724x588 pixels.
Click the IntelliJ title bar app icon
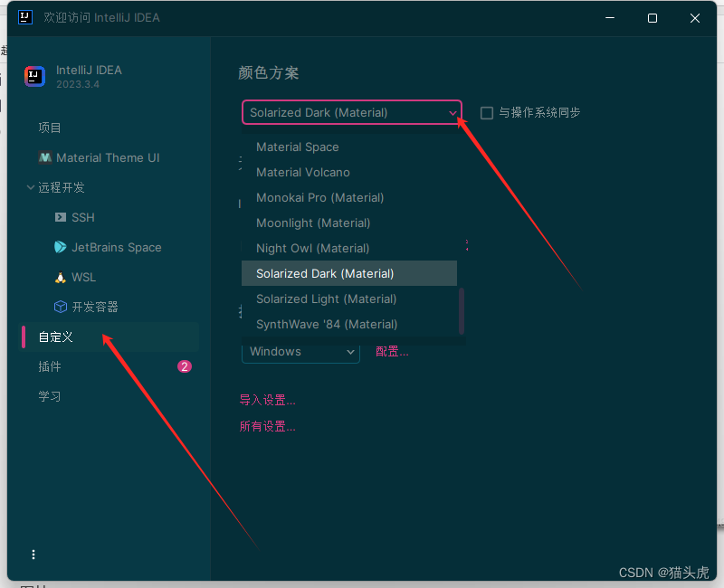click(x=25, y=17)
